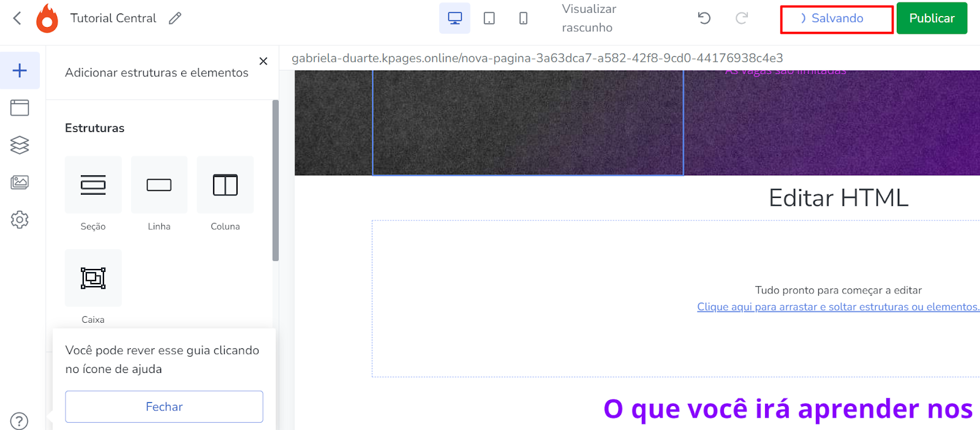Redo the last change

point(741,18)
